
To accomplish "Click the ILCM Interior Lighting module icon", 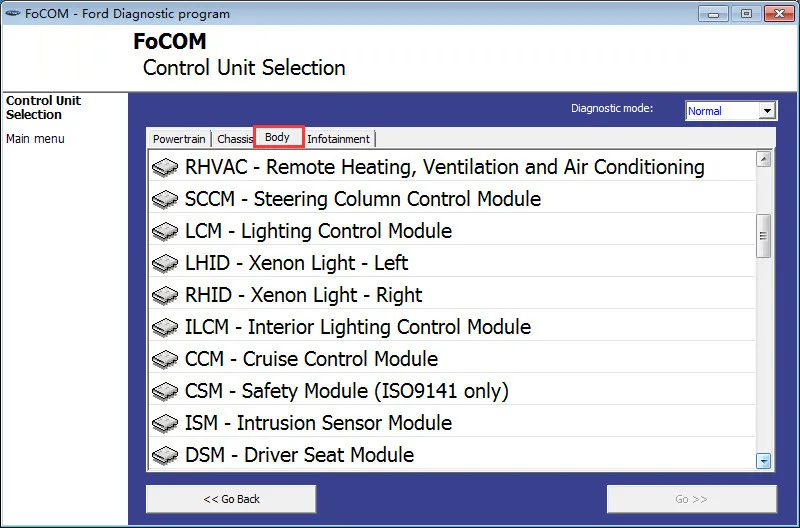I will click(165, 328).
